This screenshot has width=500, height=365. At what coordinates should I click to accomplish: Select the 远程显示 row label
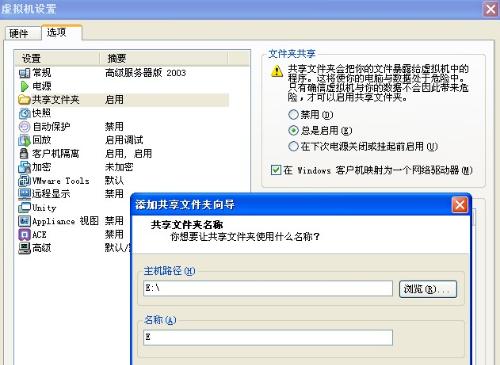point(51,194)
